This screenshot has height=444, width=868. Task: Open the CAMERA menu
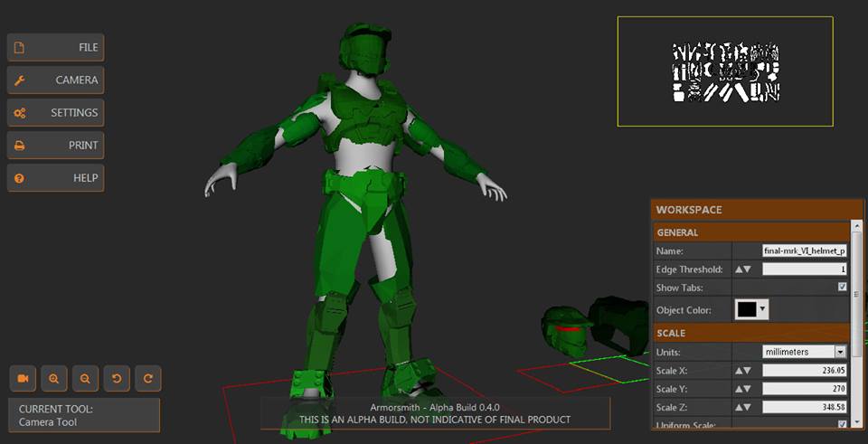pyautogui.click(x=55, y=80)
